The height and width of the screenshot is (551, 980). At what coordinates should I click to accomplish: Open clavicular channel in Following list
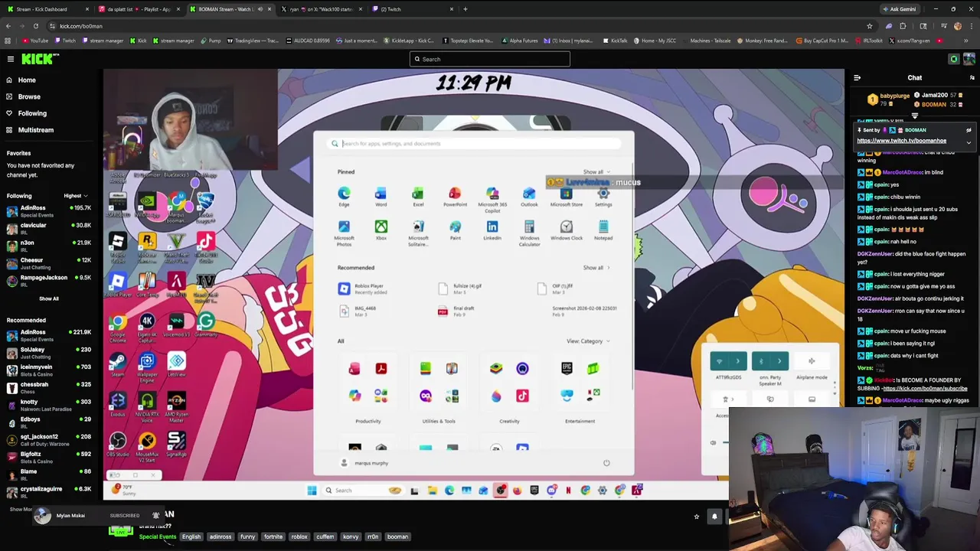49,229
